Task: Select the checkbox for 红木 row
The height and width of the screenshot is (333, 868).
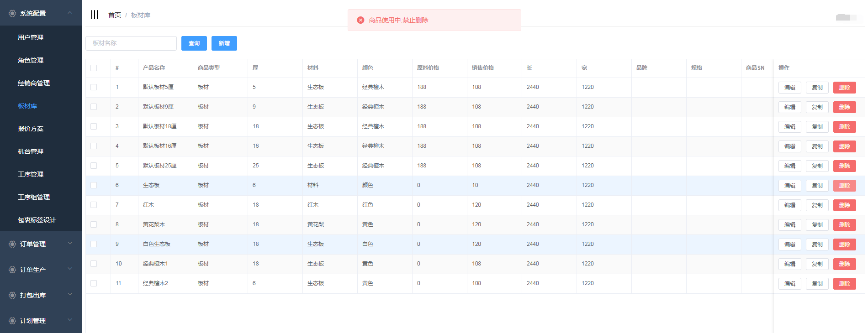Action: [94, 205]
